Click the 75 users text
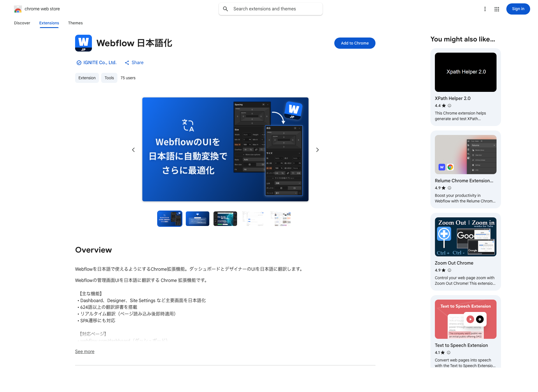Image resolution: width=538 pixels, height=392 pixels. [128, 78]
